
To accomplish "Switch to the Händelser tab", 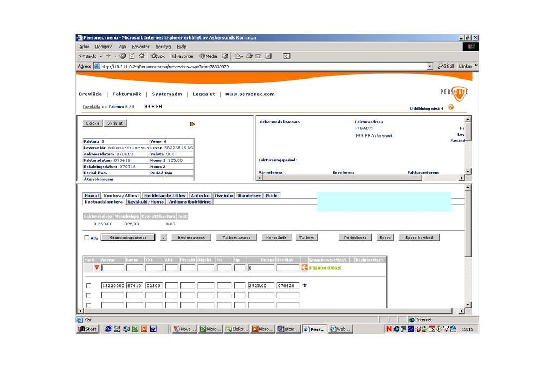I will 249,195.
